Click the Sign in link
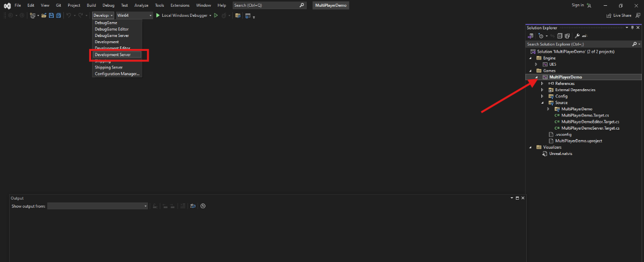Image resolution: width=644 pixels, height=262 pixels. click(578, 5)
